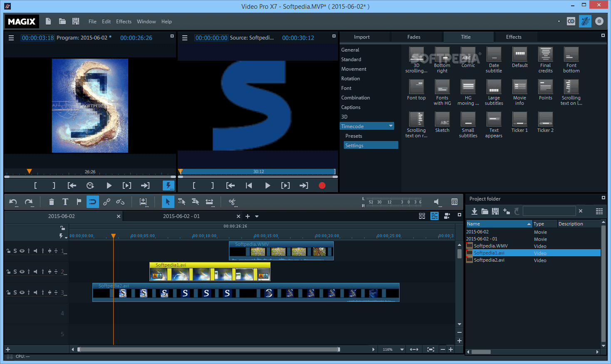Screen dimensions: 611x364
Task: Click the highlighted blue edit mode icon top right
Action: (585, 21)
